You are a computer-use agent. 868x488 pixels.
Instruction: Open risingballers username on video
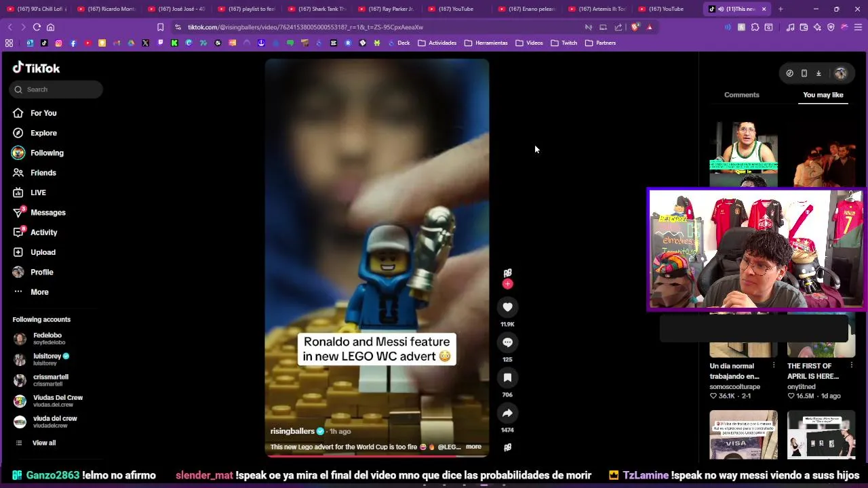click(x=292, y=431)
